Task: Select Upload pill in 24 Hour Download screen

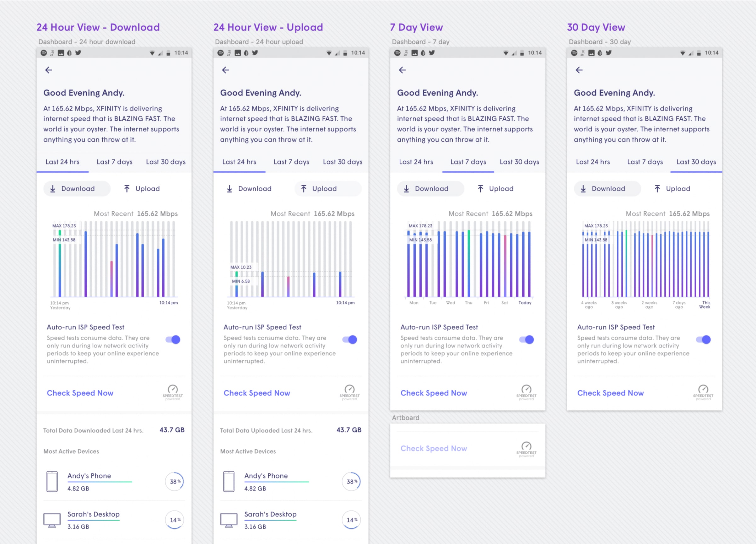Action: tap(142, 189)
